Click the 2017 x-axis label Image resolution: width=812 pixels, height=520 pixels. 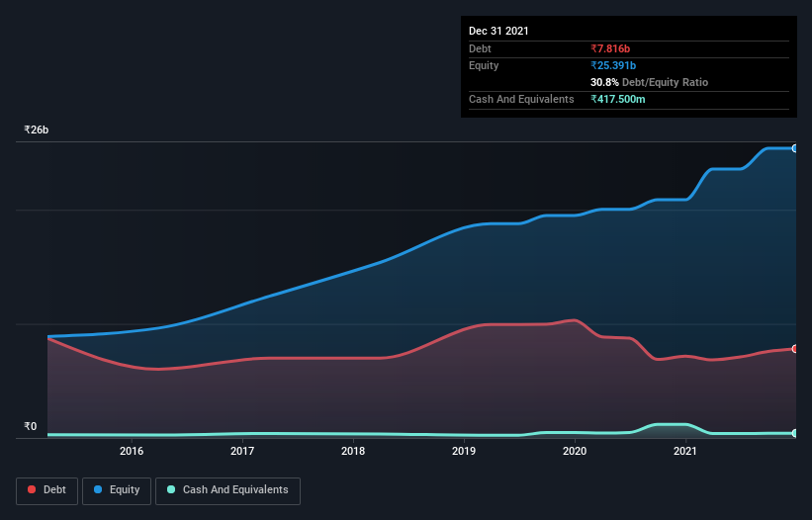coord(242,451)
